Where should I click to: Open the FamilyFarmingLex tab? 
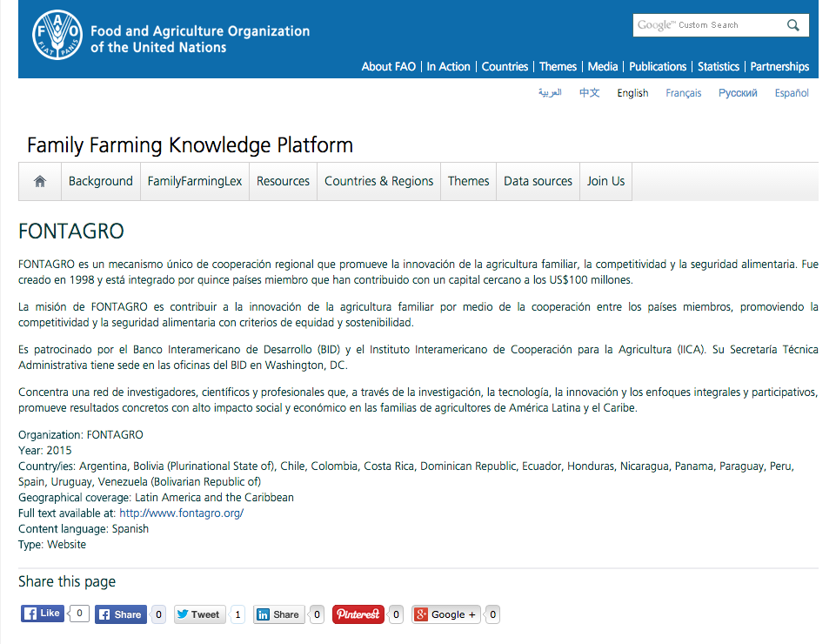click(195, 181)
